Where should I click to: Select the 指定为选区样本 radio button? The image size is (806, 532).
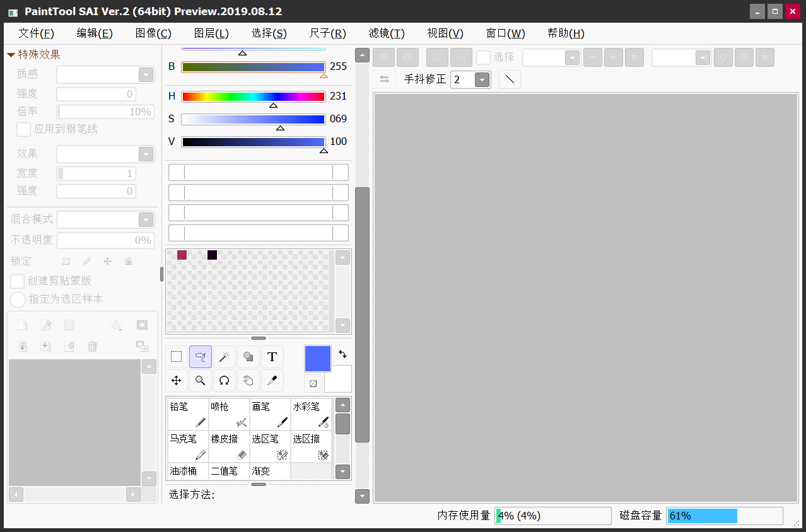point(18,299)
